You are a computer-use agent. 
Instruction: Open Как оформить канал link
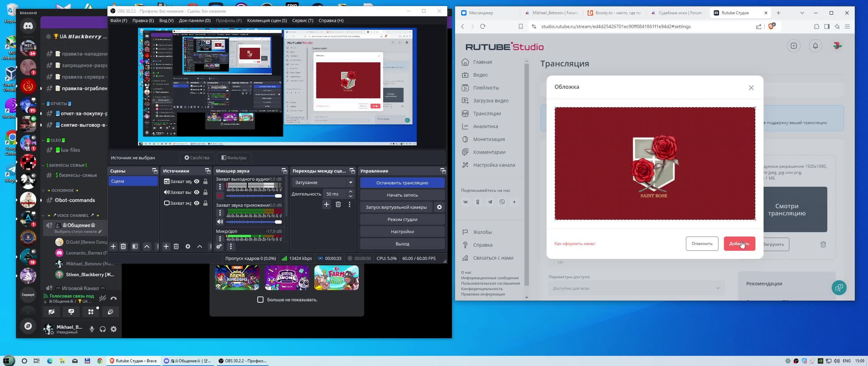pos(575,244)
